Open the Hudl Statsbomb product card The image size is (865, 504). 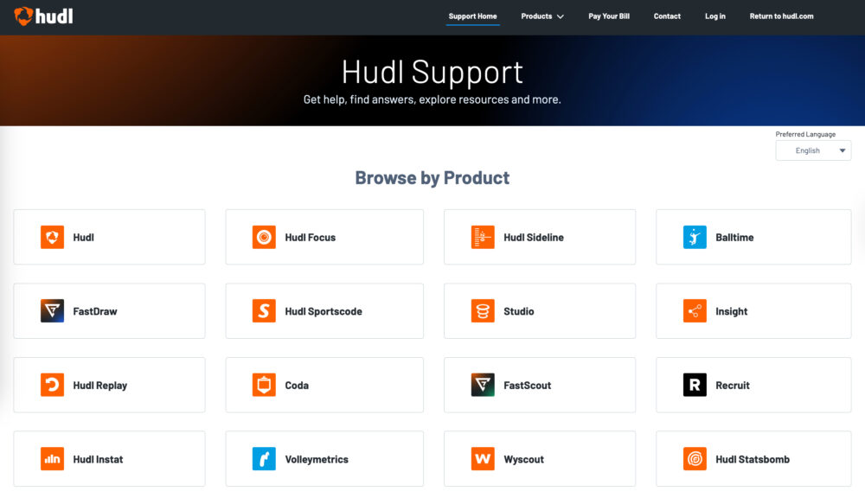[753, 459]
